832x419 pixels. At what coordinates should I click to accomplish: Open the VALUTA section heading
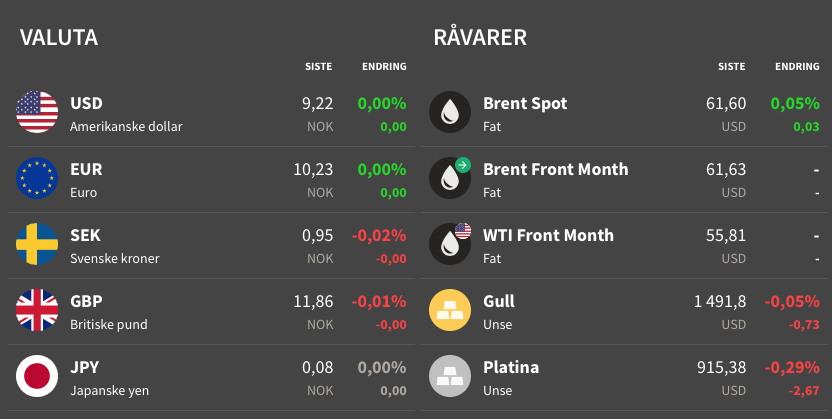(59, 38)
